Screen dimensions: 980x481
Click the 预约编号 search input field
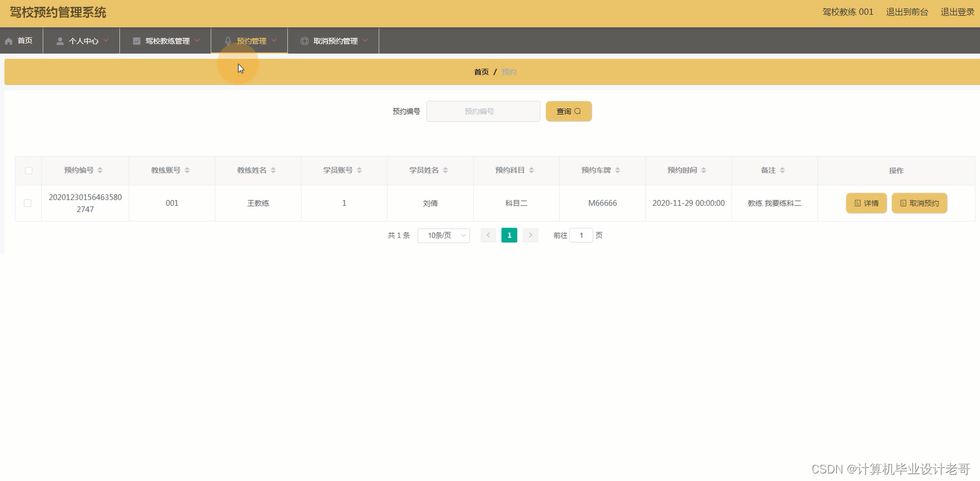click(x=483, y=111)
